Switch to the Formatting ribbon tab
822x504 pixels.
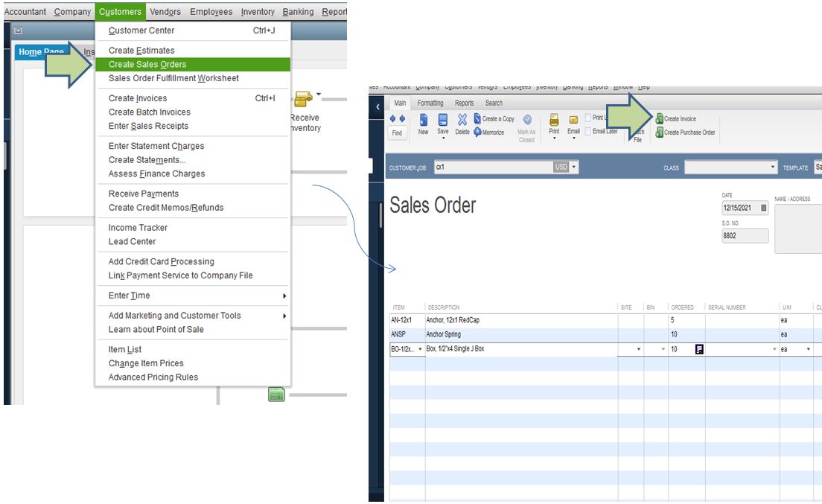(430, 103)
